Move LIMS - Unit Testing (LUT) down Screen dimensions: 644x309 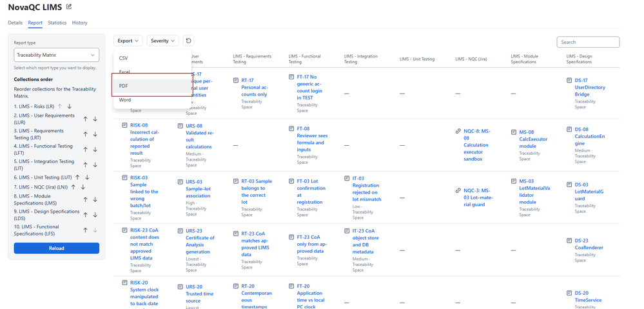[87, 177]
